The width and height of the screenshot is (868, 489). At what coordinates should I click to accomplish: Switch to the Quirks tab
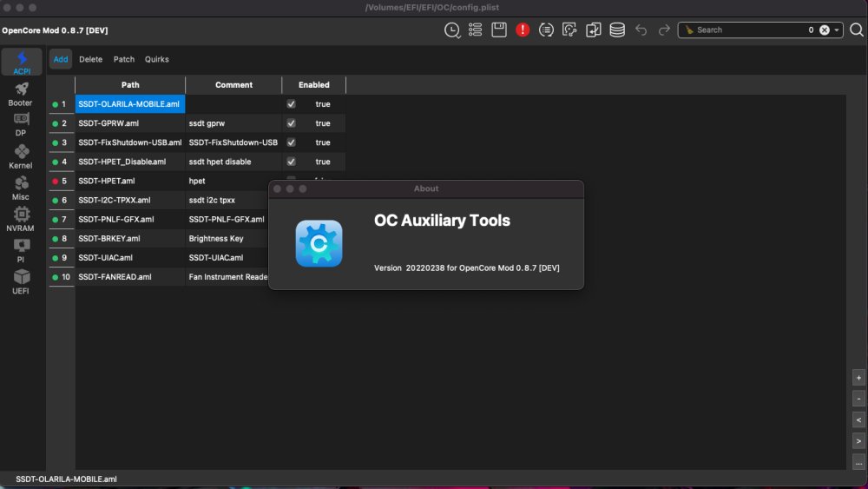156,59
